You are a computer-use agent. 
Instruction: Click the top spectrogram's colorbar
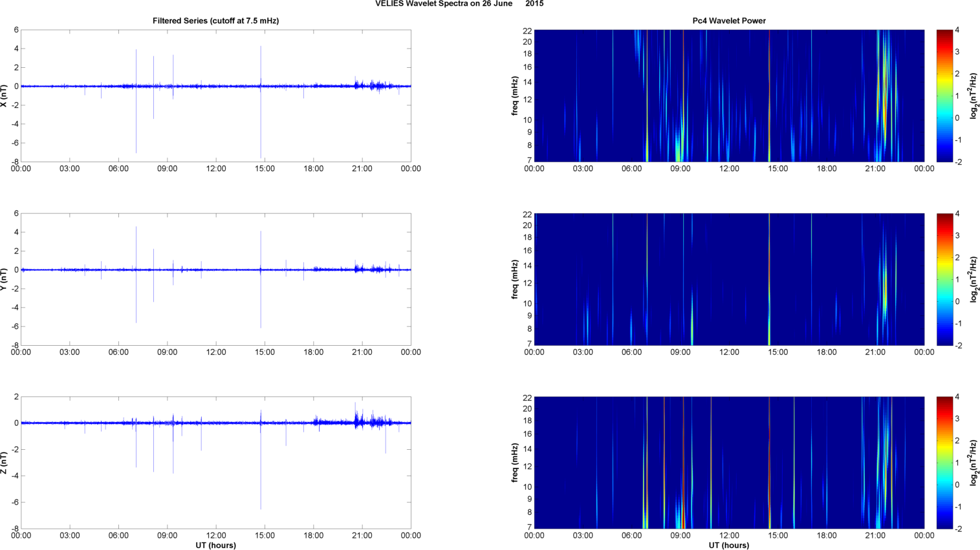point(944,96)
